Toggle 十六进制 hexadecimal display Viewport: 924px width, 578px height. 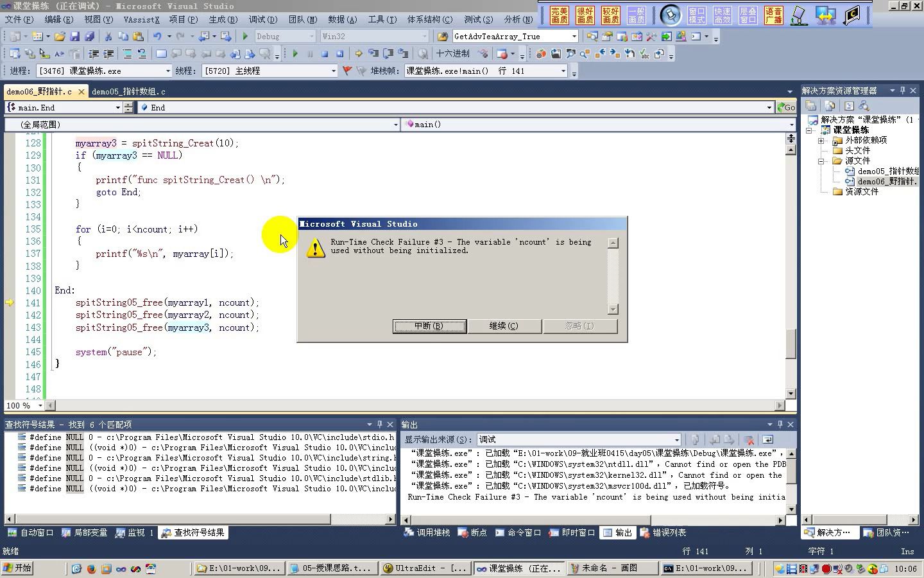(453, 53)
